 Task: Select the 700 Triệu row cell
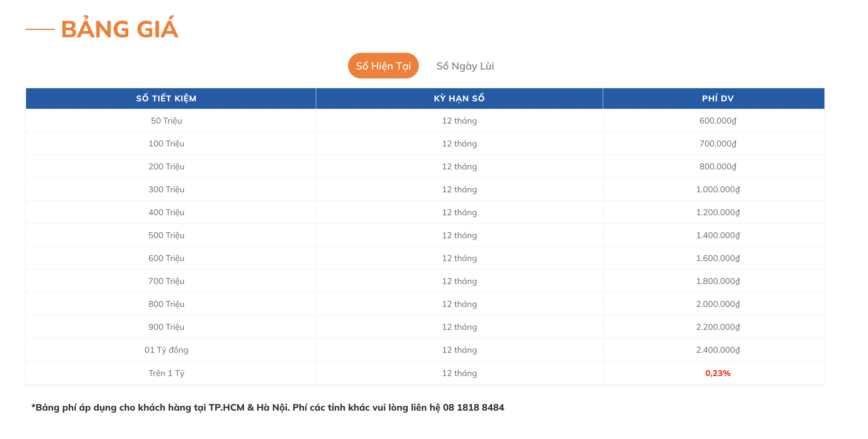tap(166, 281)
